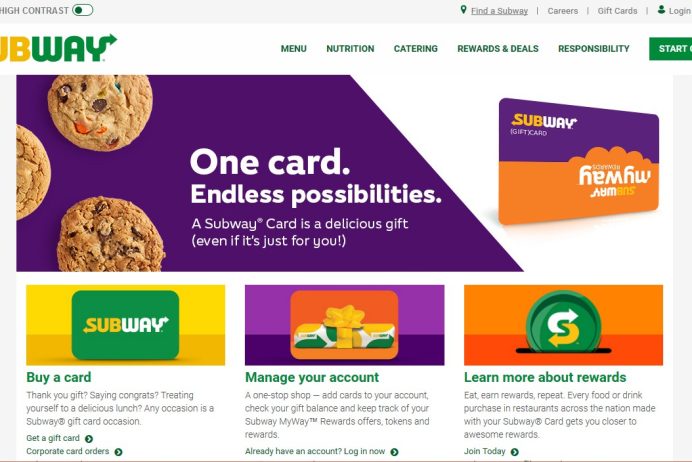
Task: Click the wrapped gift card image for Manage account
Action: (x=345, y=325)
